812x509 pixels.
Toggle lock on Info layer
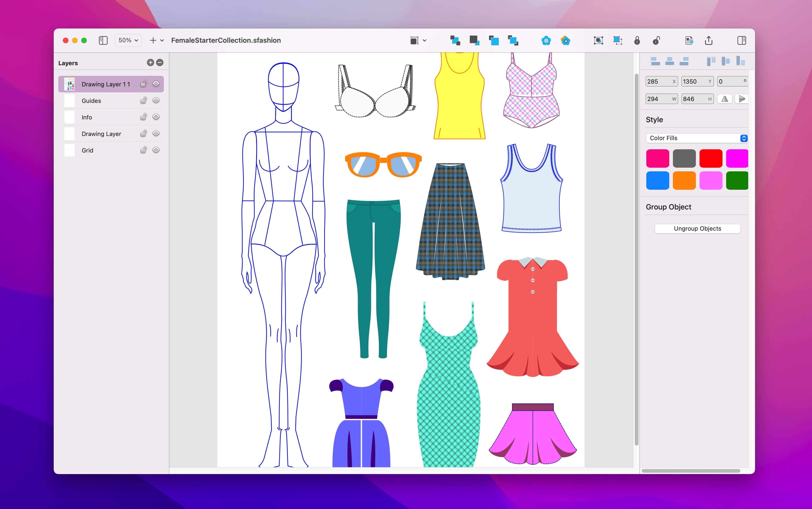pyautogui.click(x=144, y=117)
